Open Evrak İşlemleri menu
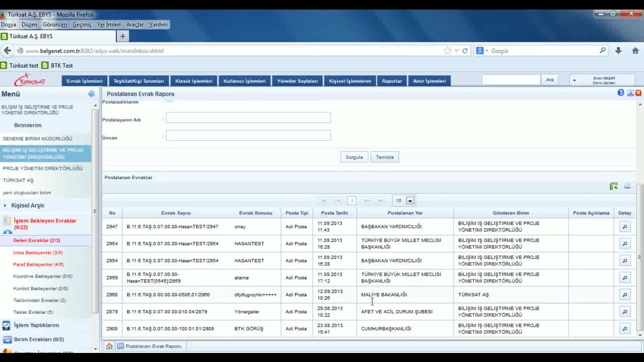Viewport: 644px width, 362px height. [85, 81]
